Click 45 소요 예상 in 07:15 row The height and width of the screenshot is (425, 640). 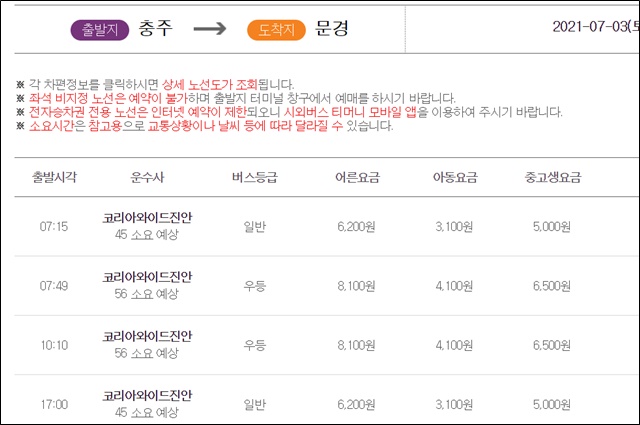147,234
